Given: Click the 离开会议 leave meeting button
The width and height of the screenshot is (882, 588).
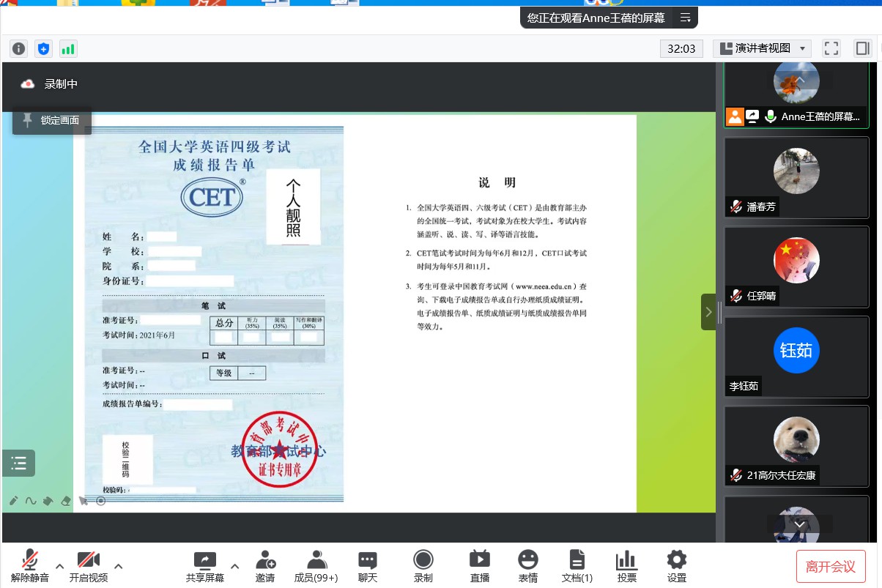Looking at the screenshot, I should click(x=831, y=566).
